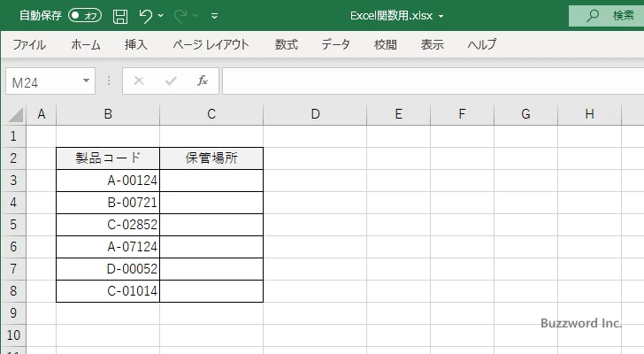Select row 10 header
The width and height of the screenshot is (644, 354).
13,335
